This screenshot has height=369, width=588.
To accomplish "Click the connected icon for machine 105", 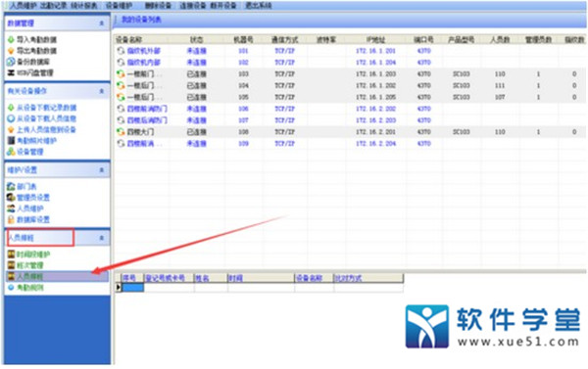I will click(121, 97).
